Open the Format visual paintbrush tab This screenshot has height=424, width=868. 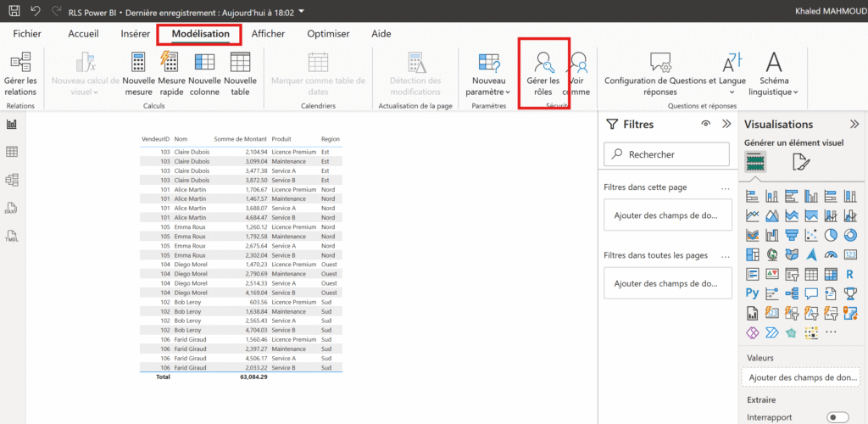(x=801, y=162)
